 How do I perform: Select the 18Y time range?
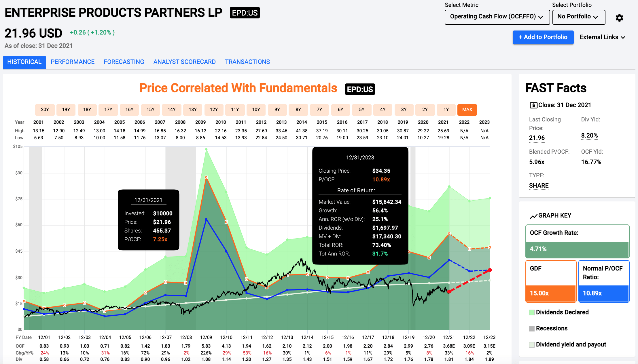[87, 110]
